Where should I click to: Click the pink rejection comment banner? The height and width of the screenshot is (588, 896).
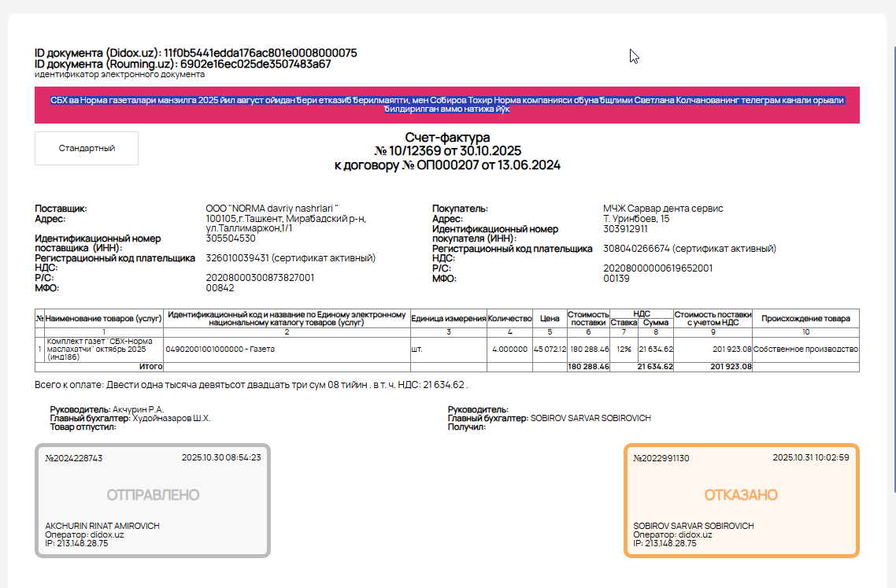coord(447,105)
